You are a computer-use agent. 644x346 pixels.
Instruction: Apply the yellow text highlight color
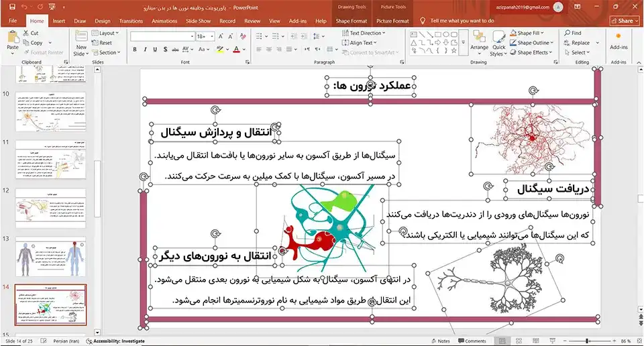tap(220, 49)
